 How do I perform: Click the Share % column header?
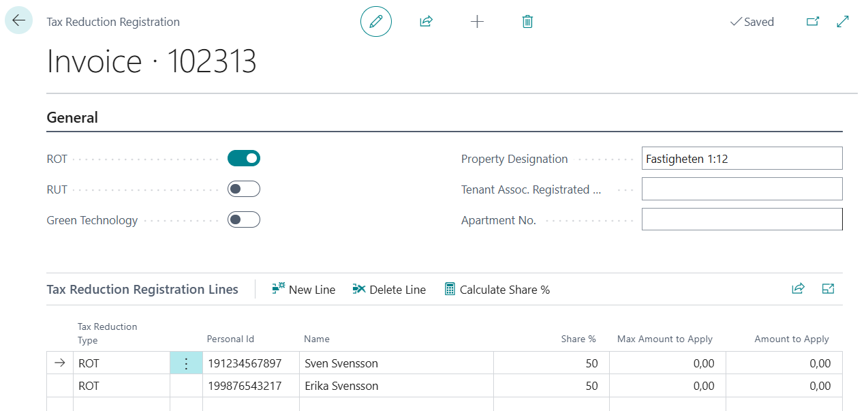(x=578, y=339)
